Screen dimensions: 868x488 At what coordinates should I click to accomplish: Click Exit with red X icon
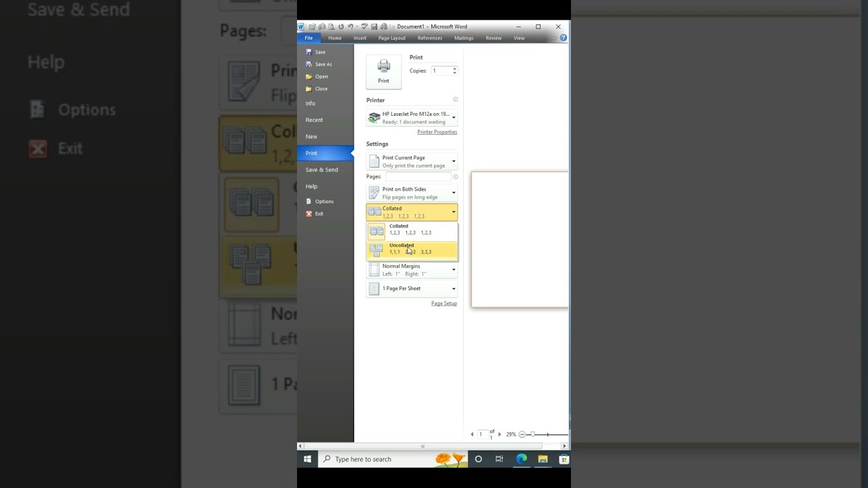(314, 213)
